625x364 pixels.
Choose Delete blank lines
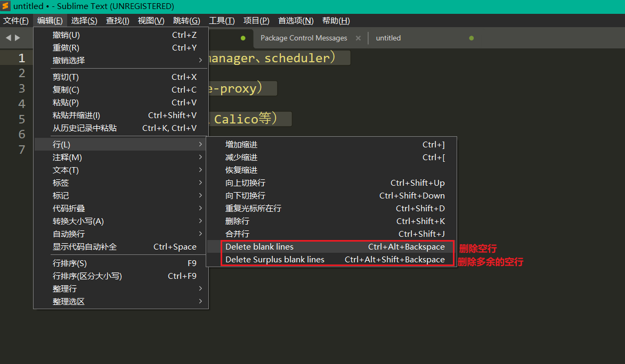pyautogui.click(x=331, y=247)
